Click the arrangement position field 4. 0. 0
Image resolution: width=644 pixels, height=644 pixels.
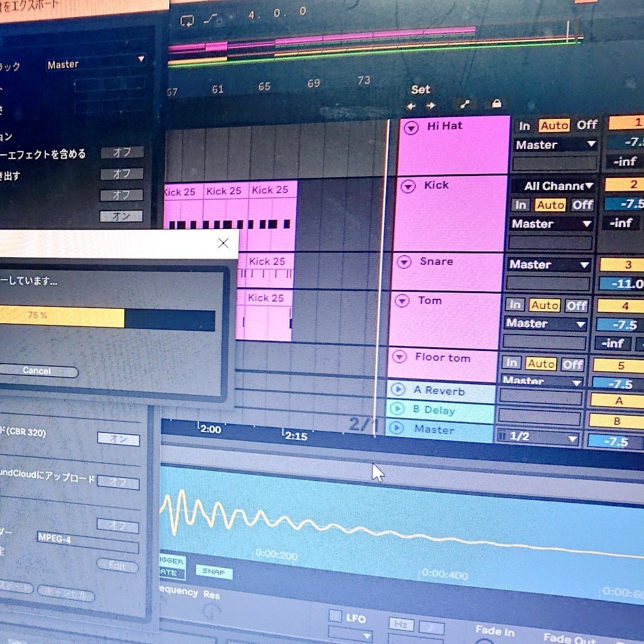[x=277, y=14]
